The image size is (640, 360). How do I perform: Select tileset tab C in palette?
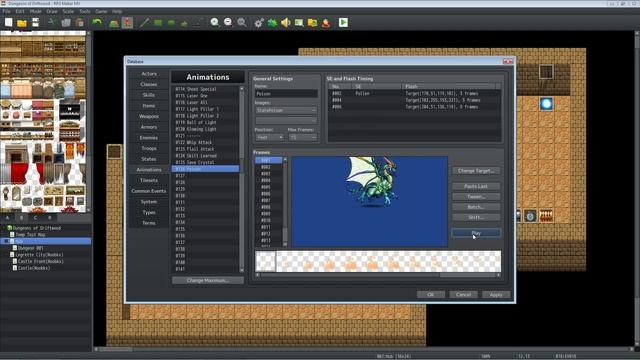(x=36, y=218)
